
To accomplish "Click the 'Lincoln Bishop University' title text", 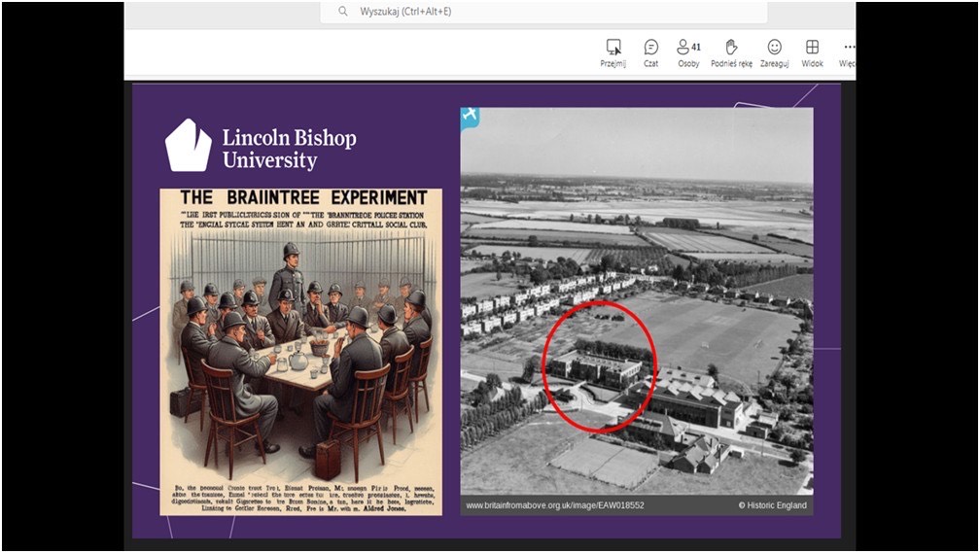I will point(289,149).
